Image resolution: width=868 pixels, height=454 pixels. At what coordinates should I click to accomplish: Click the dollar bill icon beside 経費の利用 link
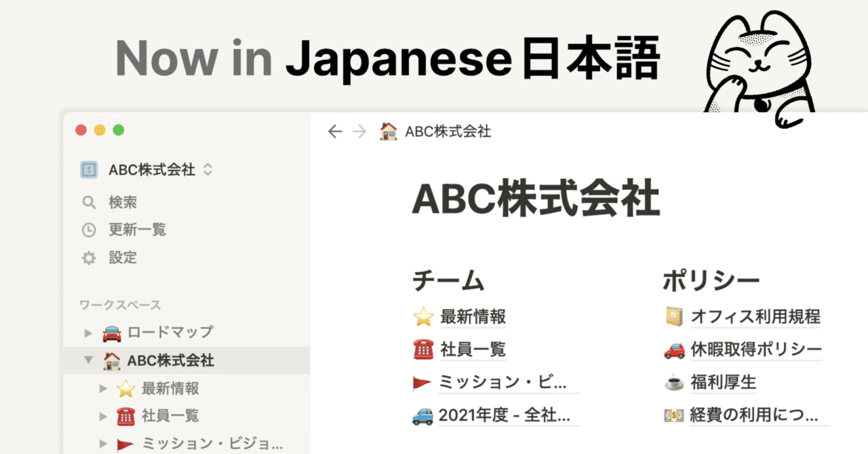pos(673,415)
